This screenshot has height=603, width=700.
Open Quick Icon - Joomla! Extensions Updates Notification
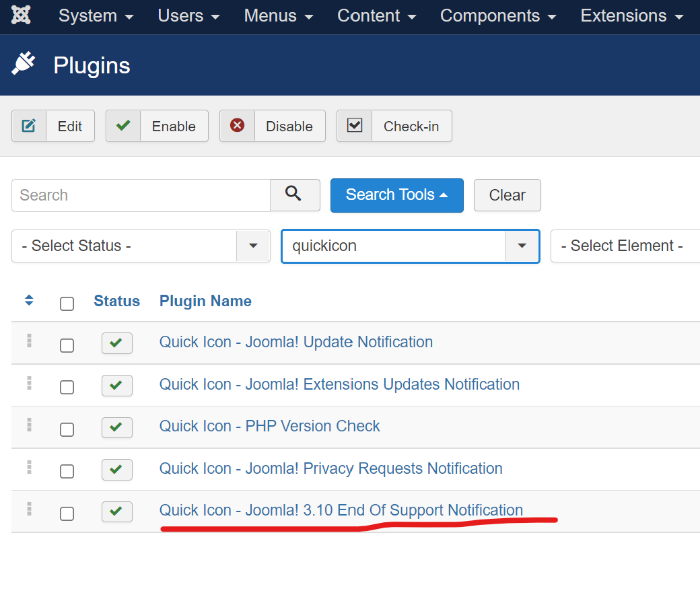point(339,384)
